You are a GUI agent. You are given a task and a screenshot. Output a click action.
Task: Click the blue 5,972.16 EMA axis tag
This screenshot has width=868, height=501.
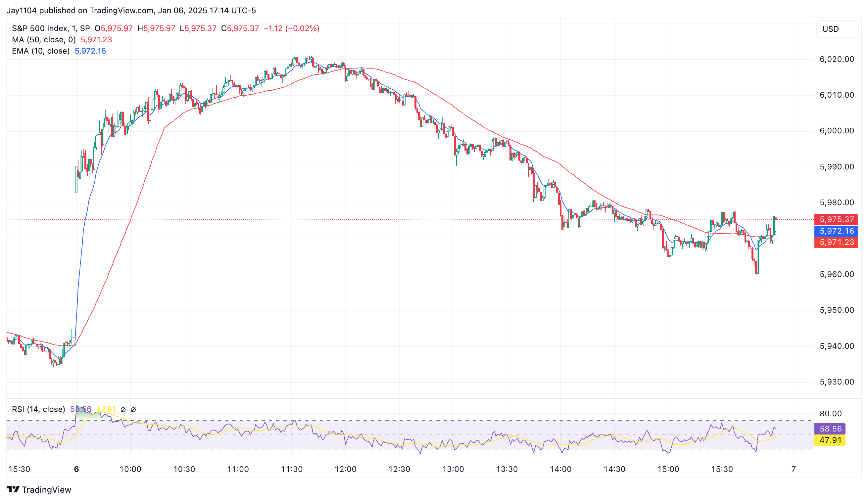pyautogui.click(x=836, y=231)
